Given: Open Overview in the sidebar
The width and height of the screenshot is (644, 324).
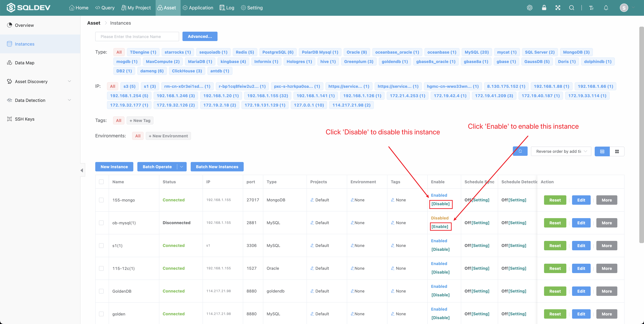Looking at the screenshot, I should 40,25.
